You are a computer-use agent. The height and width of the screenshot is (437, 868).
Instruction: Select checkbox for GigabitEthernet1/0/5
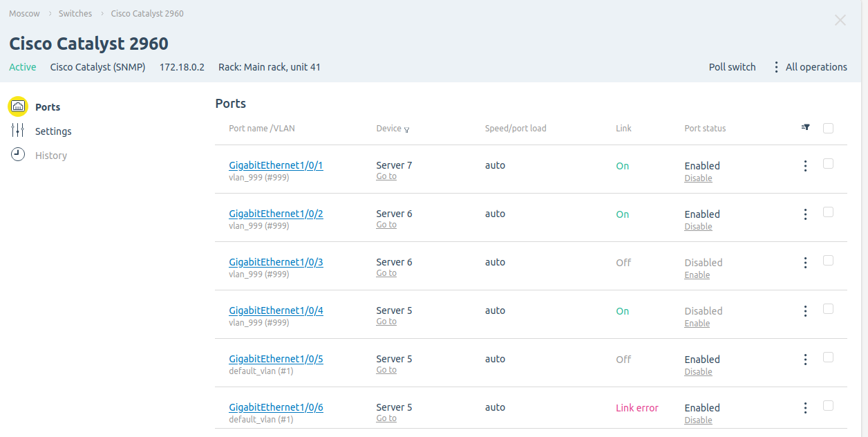pos(828,357)
